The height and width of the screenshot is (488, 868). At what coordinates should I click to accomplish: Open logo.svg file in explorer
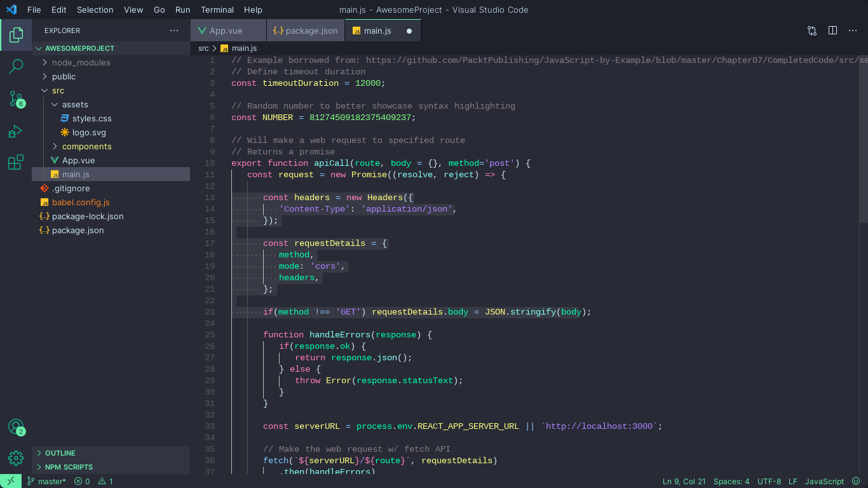pyautogui.click(x=111, y=132)
